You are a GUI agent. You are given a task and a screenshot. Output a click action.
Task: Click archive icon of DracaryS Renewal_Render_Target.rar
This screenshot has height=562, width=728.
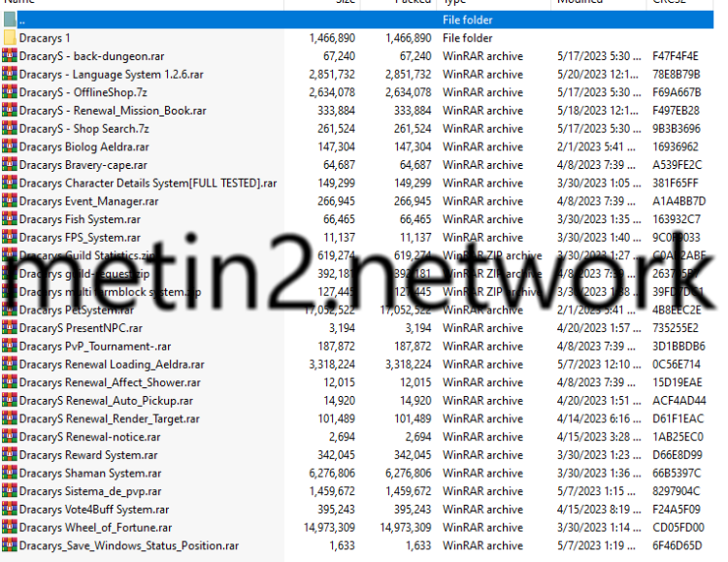click(x=10, y=418)
